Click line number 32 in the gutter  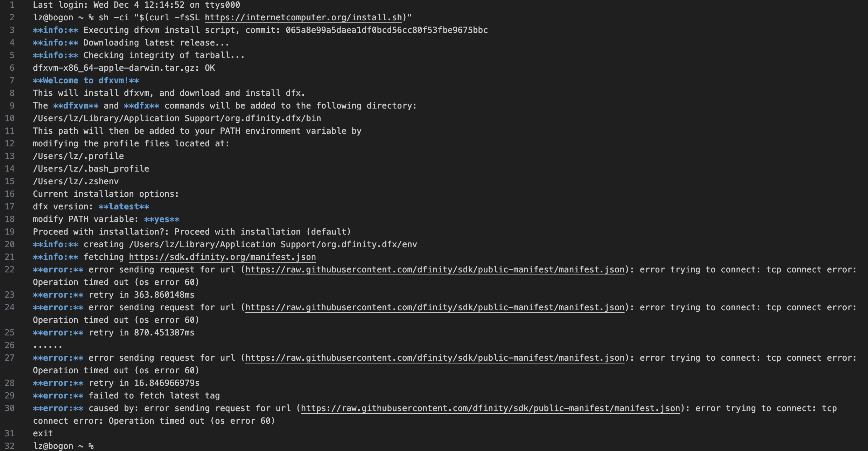[x=9, y=446]
